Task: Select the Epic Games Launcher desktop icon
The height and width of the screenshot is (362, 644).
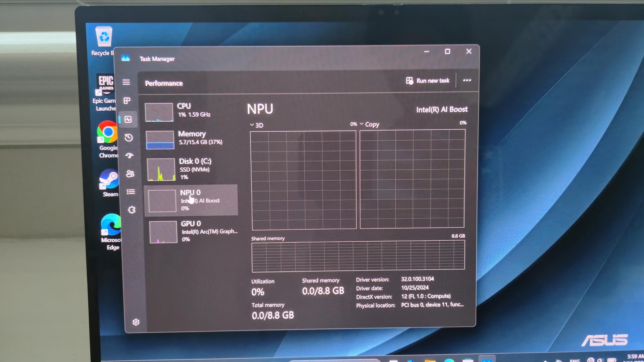Action: [105, 93]
